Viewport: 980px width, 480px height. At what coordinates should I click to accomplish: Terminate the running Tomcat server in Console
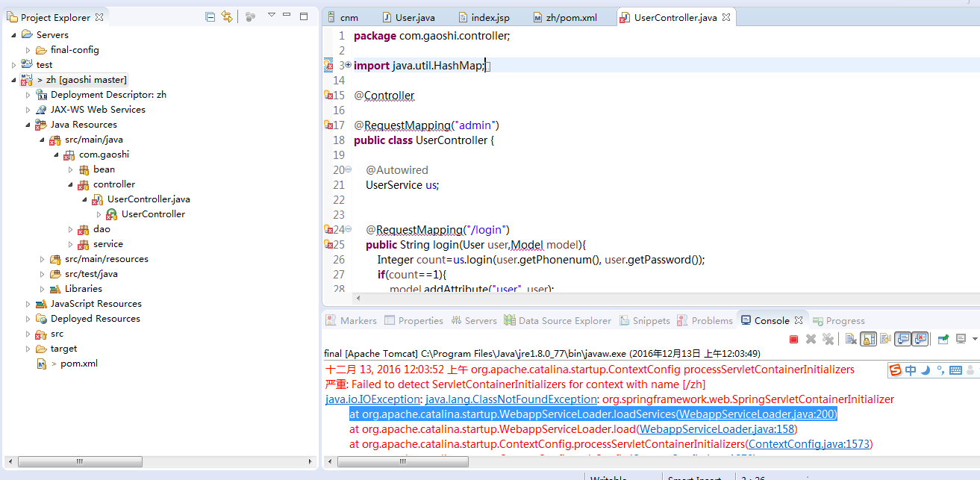coord(793,339)
